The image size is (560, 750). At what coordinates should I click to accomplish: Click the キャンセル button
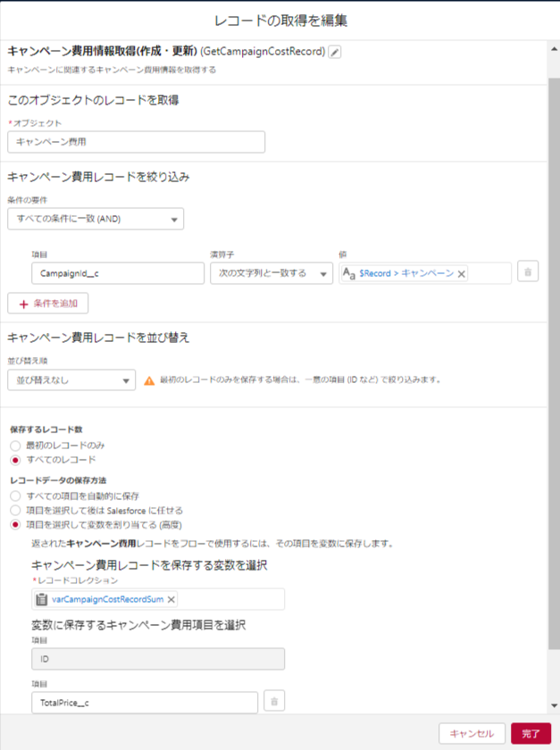pyautogui.click(x=472, y=733)
